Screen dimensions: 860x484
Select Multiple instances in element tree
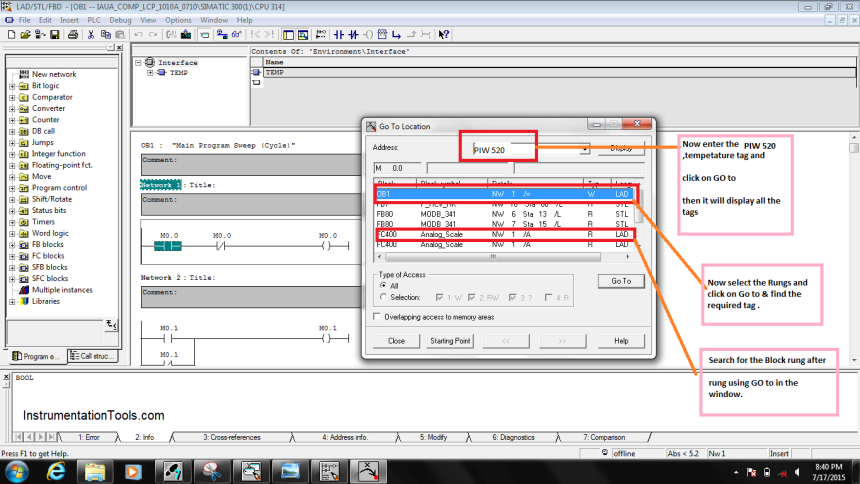(x=62, y=290)
